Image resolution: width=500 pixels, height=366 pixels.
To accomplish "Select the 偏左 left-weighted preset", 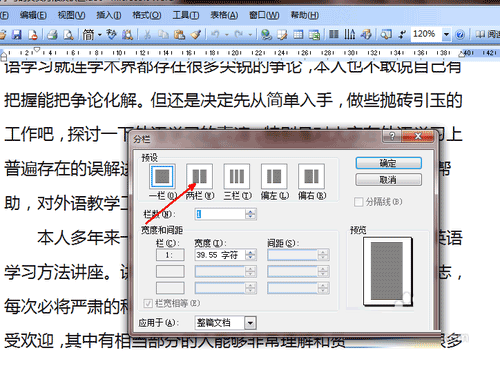I will pyautogui.click(x=274, y=176).
